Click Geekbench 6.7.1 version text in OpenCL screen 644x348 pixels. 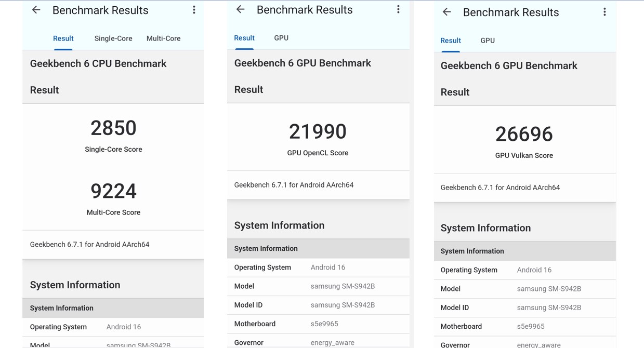coord(294,185)
